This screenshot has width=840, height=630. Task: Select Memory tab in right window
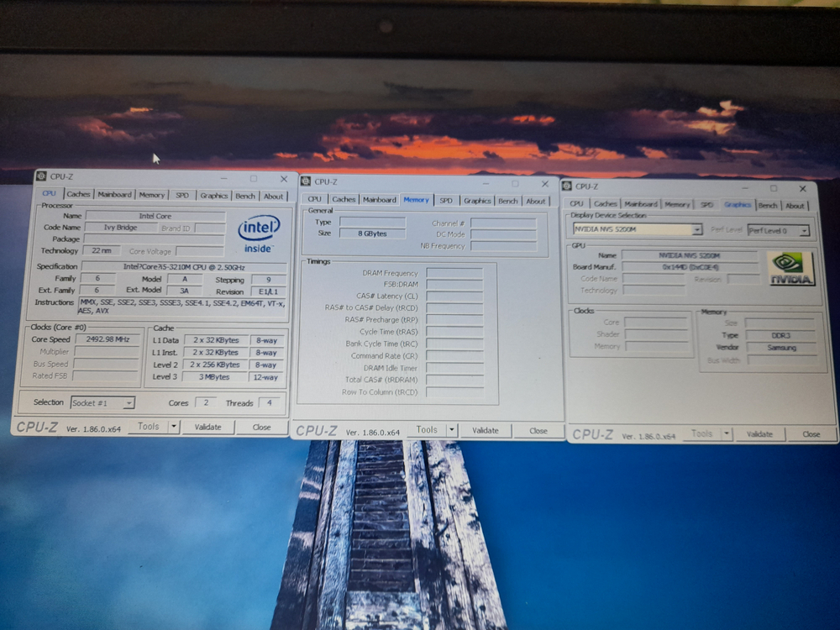[677, 205]
